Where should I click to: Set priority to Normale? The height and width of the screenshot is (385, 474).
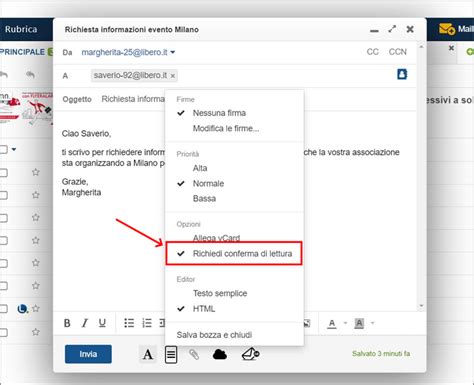tap(208, 183)
